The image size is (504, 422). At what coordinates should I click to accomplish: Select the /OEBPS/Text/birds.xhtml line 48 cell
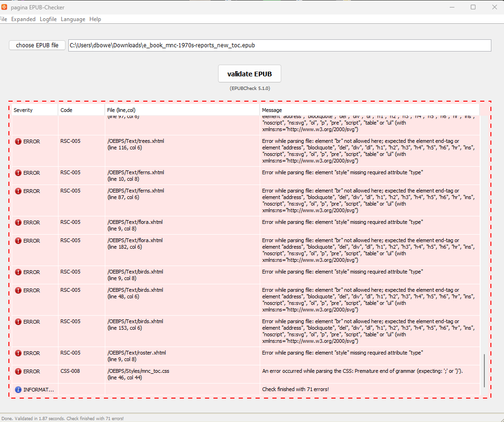[182, 300]
